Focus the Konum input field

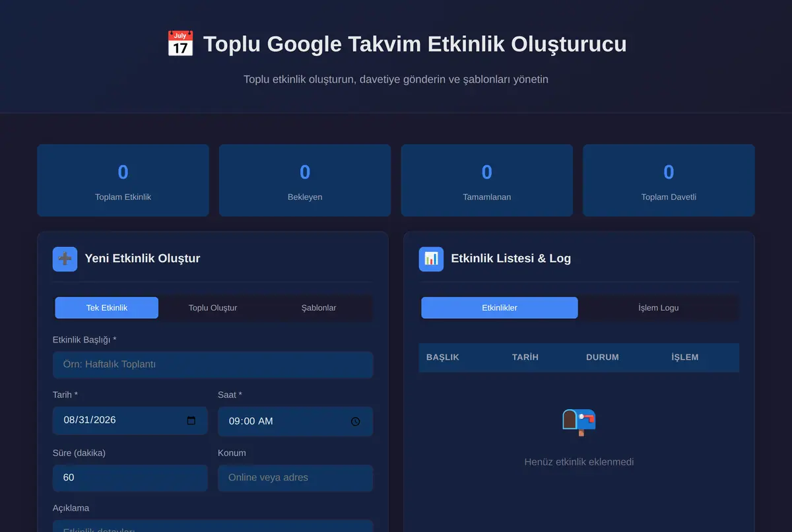click(295, 477)
